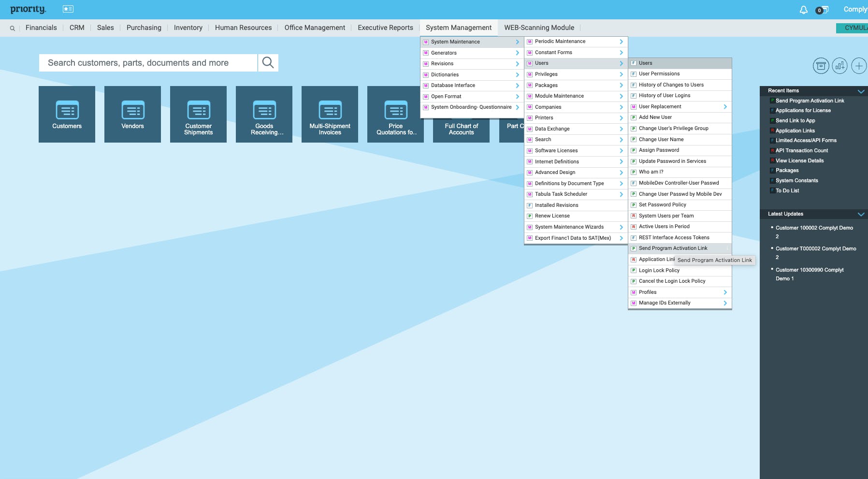Image resolution: width=868 pixels, height=479 pixels.
Task: Collapse the Recent Items panel
Action: pyautogui.click(x=861, y=91)
